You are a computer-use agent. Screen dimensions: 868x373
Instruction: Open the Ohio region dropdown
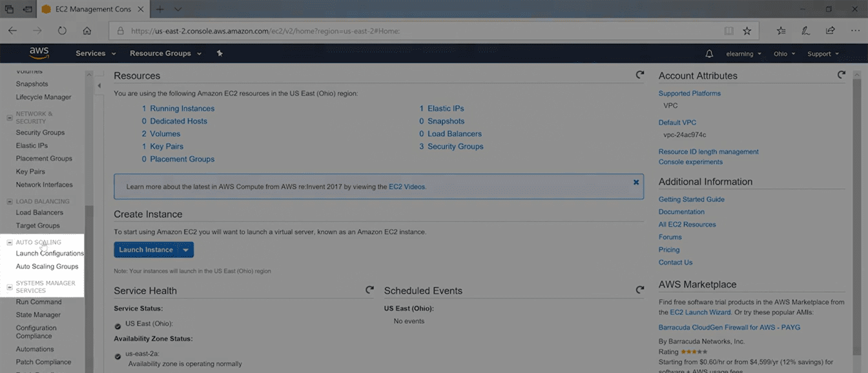(784, 54)
